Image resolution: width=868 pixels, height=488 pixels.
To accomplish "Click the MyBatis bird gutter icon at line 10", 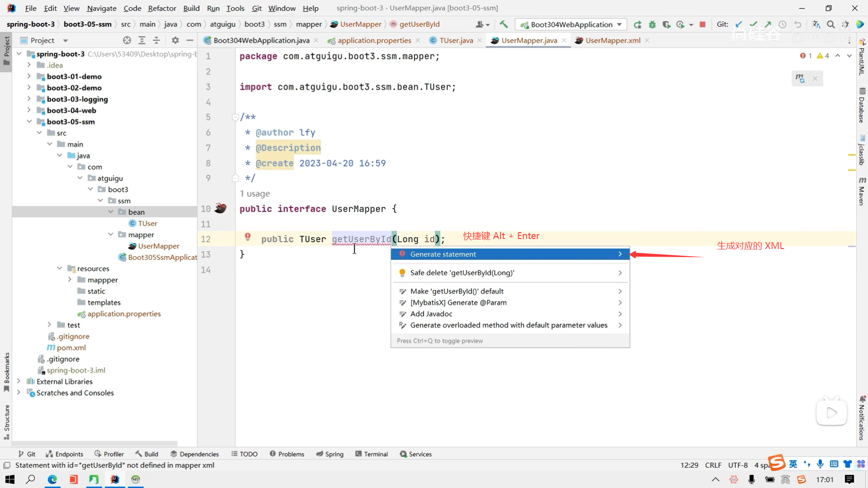I will click(x=221, y=208).
